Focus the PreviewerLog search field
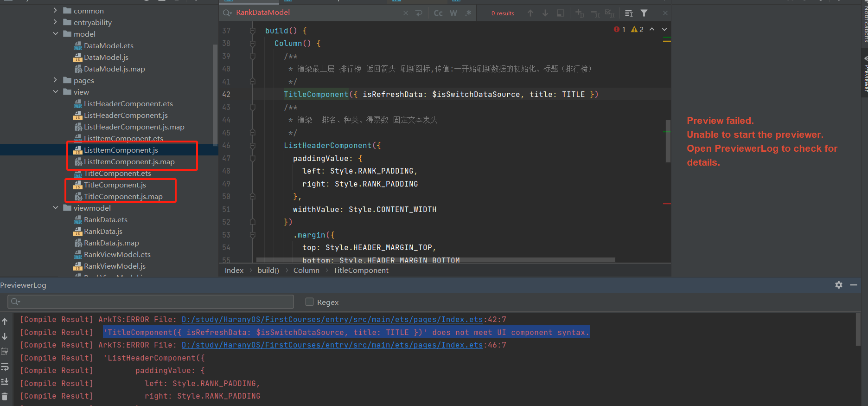The height and width of the screenshot is (406, 868). pos(151,302)
